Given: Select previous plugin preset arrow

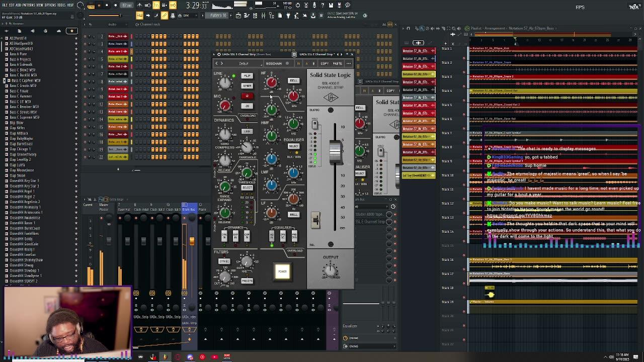Looking at the screenshot, I should (x=216, y=63).
